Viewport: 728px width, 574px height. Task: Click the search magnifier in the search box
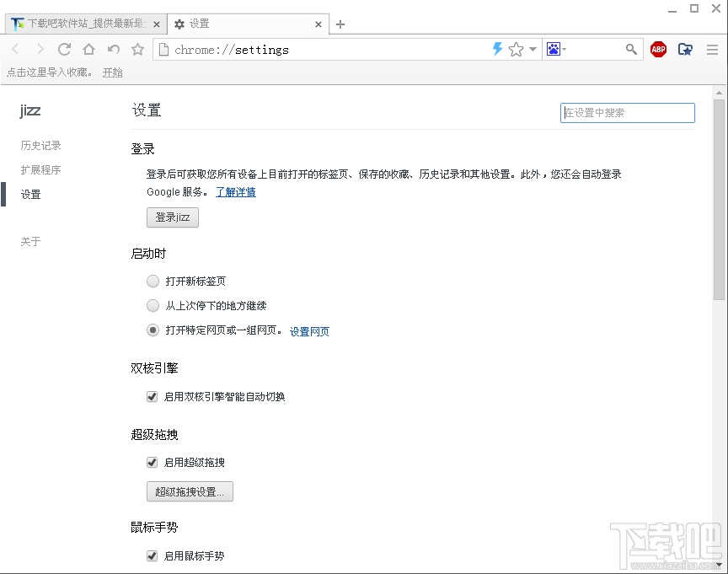click(x=631, y=49)
